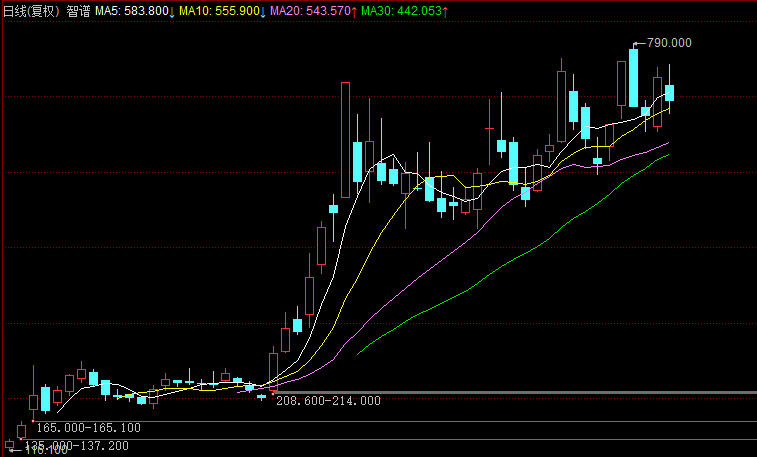Screen dimensions: 757x457
Task: Select the purple MA20: 543.570 label
Action: [311, 10]
